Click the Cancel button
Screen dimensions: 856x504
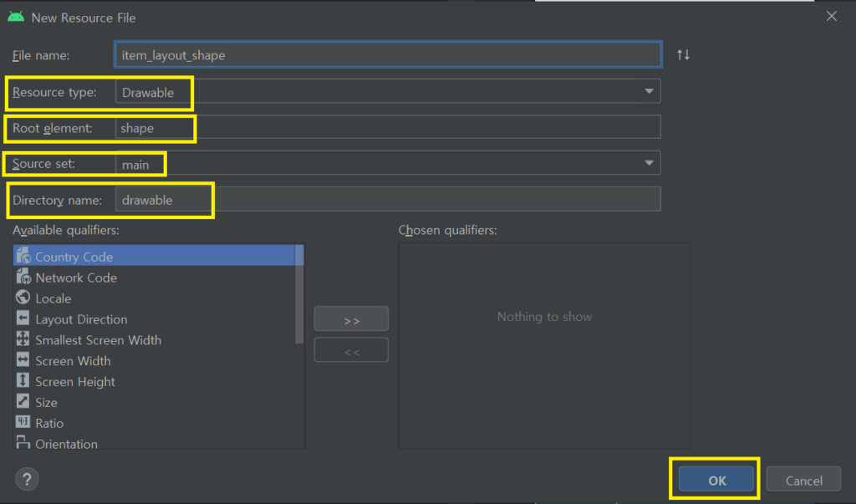pyautogui.click(x=803, y=480)
